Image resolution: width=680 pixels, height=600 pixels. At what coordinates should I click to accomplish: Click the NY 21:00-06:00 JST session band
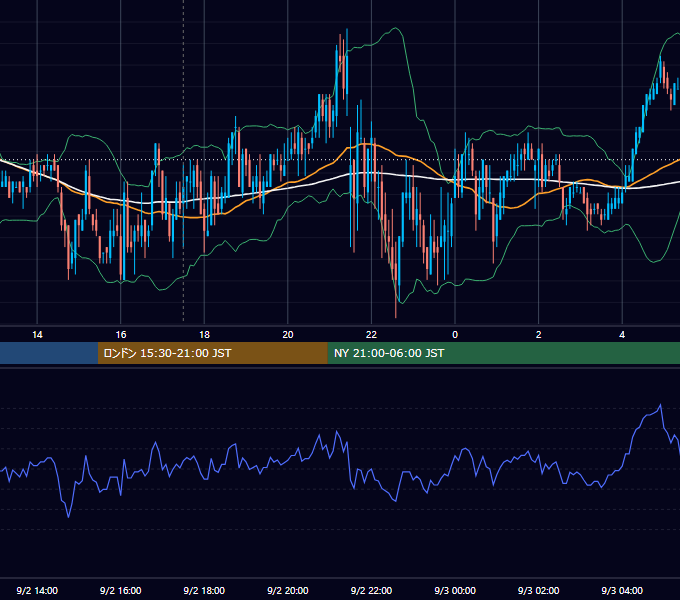coord(503,353)
